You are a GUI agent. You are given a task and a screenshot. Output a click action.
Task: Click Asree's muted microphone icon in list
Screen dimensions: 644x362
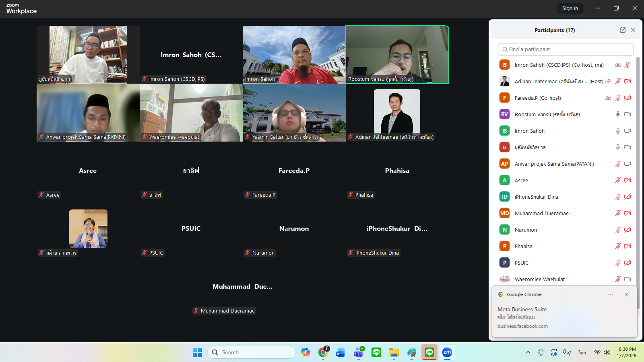coord(617,180)
